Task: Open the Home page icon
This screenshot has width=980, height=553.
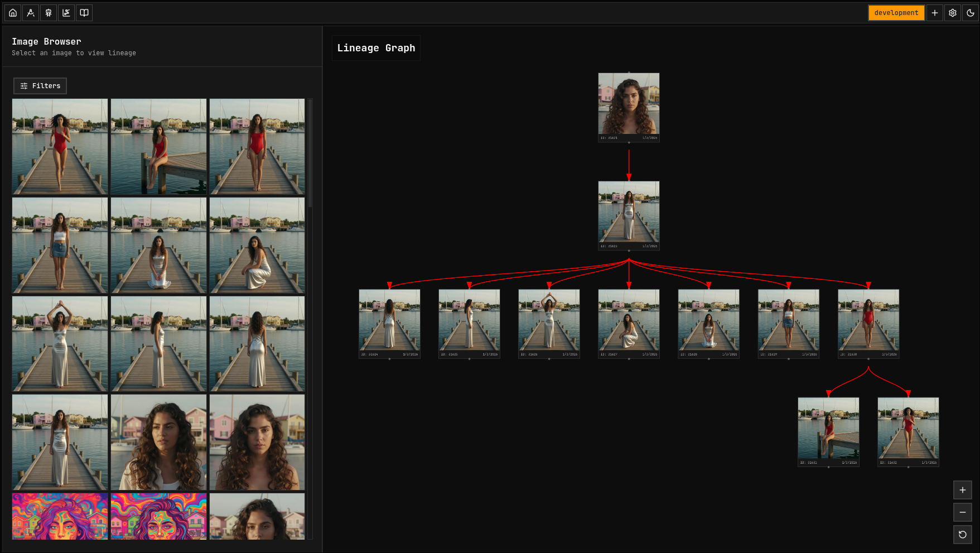Action: [x=13, y=13]
